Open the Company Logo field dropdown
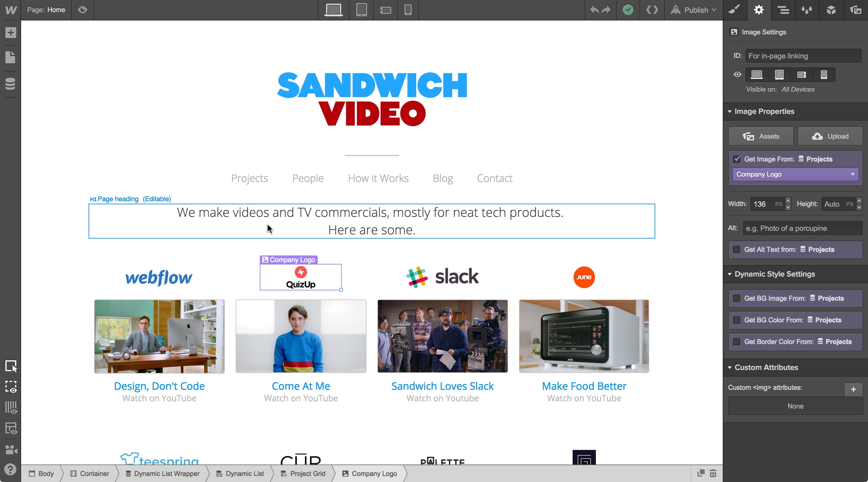This screenshot has height=482, width=868. click(795, 174)
